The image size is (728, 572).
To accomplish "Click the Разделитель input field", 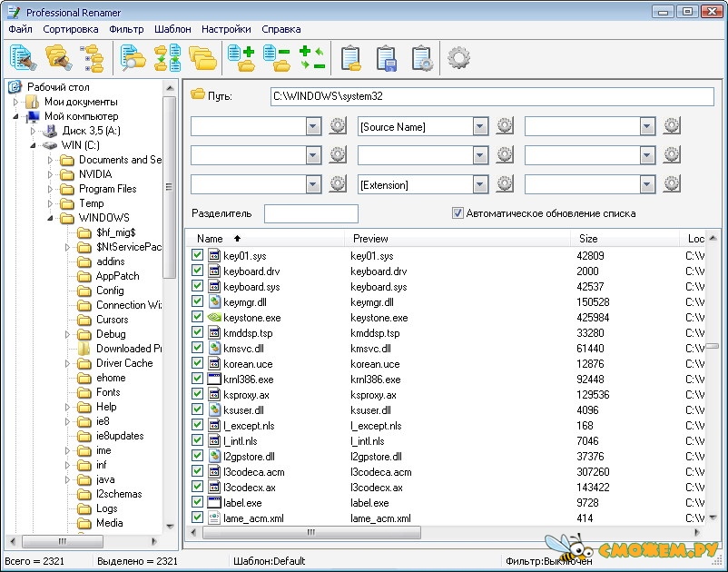I will coord(311,213).
